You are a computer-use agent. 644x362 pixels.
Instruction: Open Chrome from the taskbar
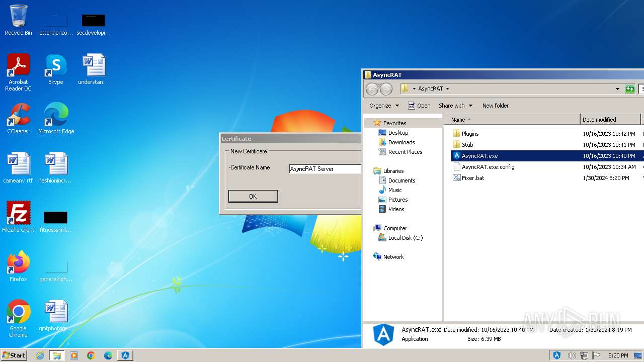91,355
